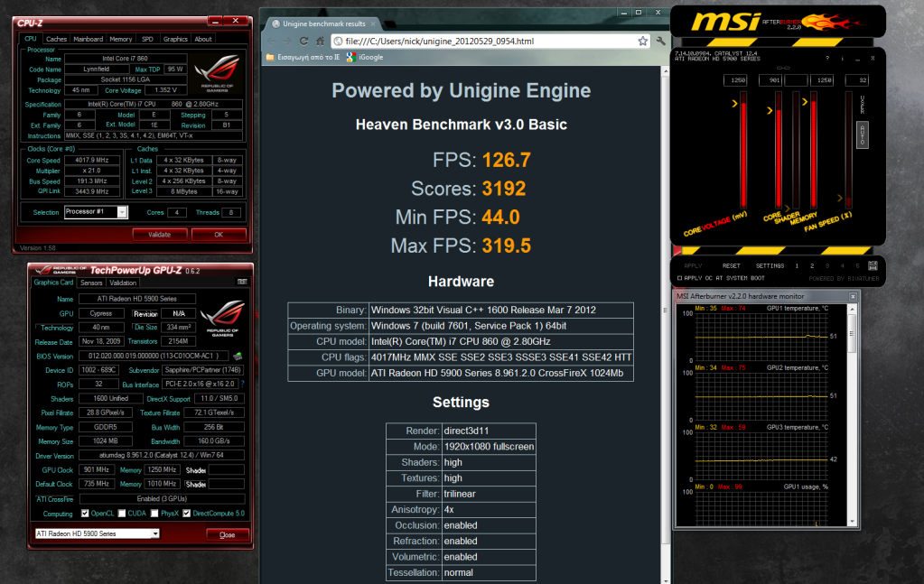Open the GPU-Z Validation tab

[123, 283]
